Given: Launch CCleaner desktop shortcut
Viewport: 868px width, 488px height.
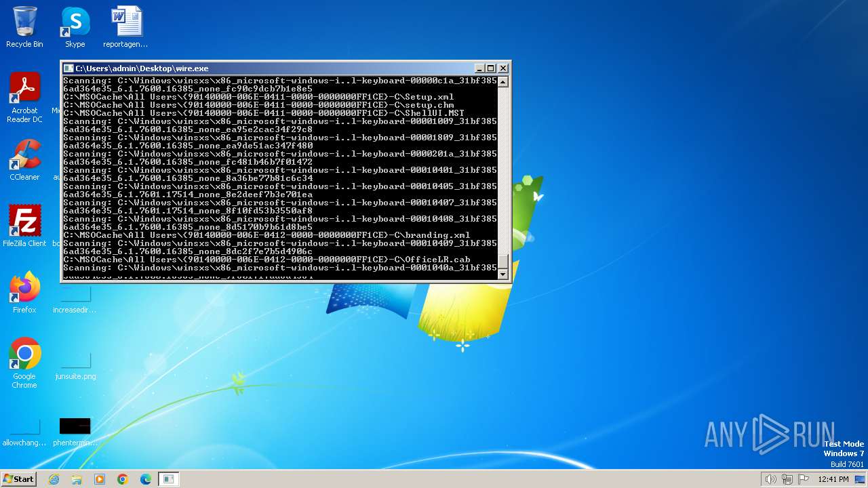Looking at the screenshot, I should point(24,160).
